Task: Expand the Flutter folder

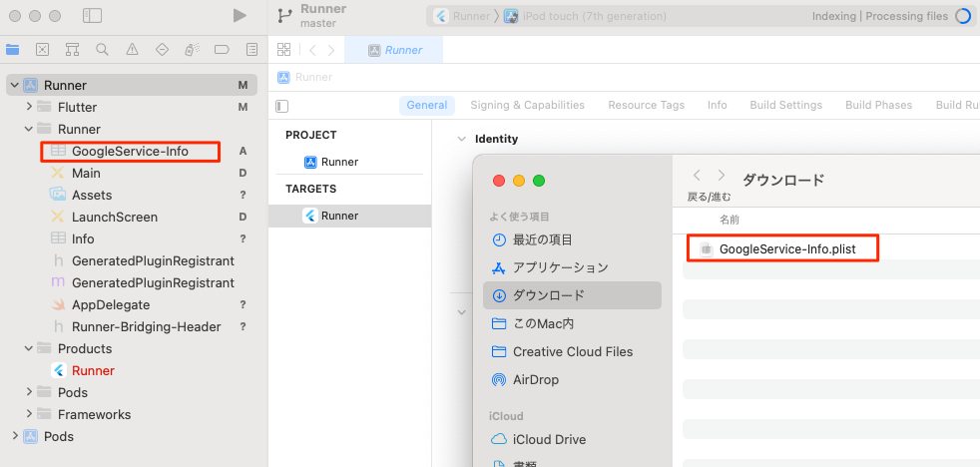Action: coord(29,107)
